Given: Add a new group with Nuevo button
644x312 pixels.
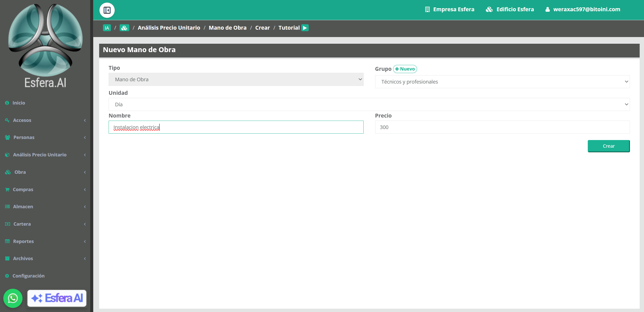Looking at the screenshot, I should 405,69.
